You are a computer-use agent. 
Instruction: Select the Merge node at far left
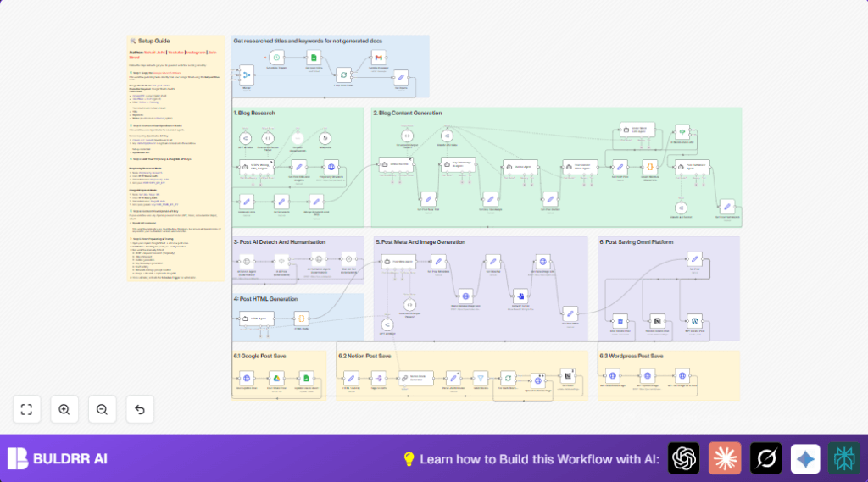[x=246, y=74]
